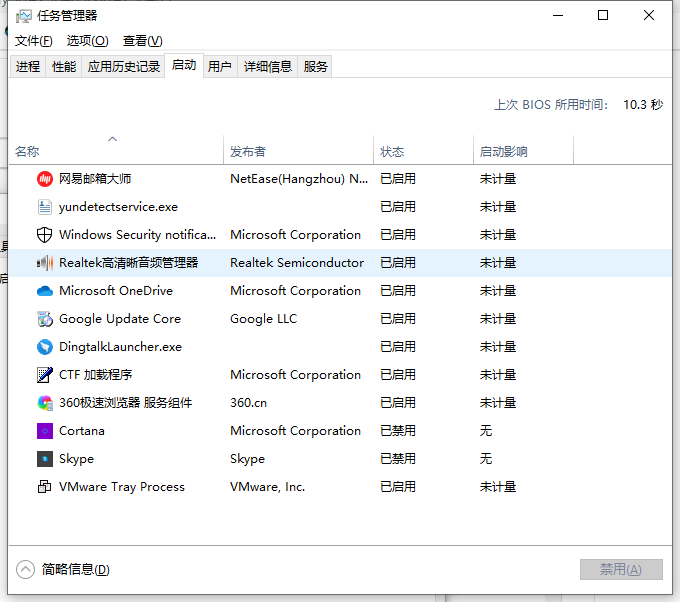Select the Windows Security notification shield icon
The image size is (680, 602).
click(44, 235)
